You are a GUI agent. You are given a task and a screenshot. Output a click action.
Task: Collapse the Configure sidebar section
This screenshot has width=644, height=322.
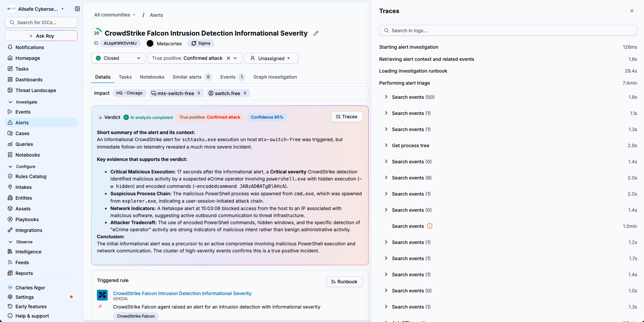10,166
